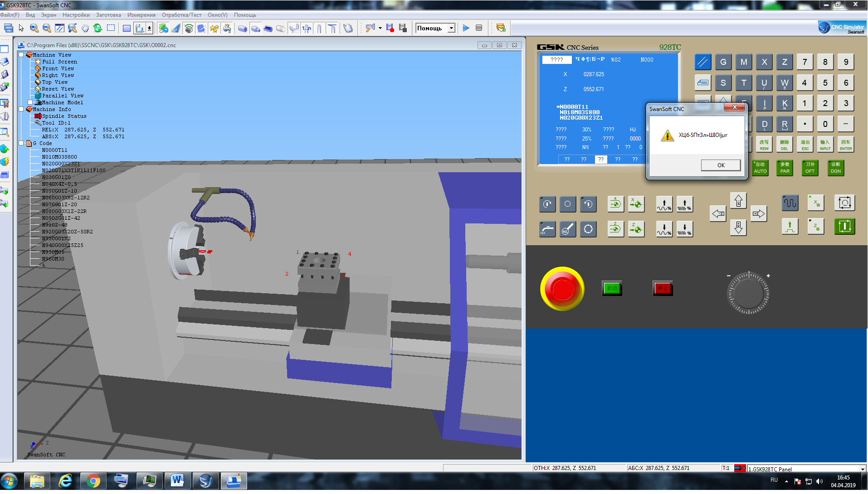
Task: Click the magnifier icon in left sidebar
Action: tap(5, 132)
